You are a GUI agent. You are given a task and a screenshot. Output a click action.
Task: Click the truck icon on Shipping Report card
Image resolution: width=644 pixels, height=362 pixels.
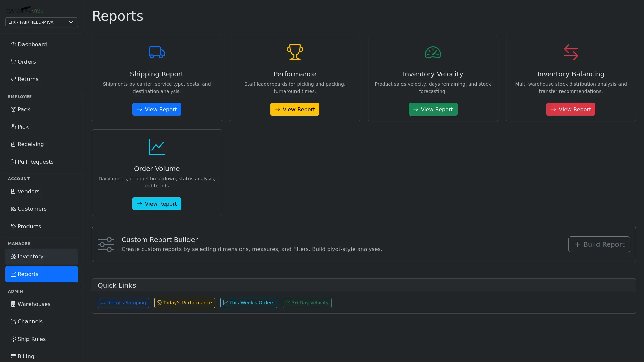click(x=157, y=52)
